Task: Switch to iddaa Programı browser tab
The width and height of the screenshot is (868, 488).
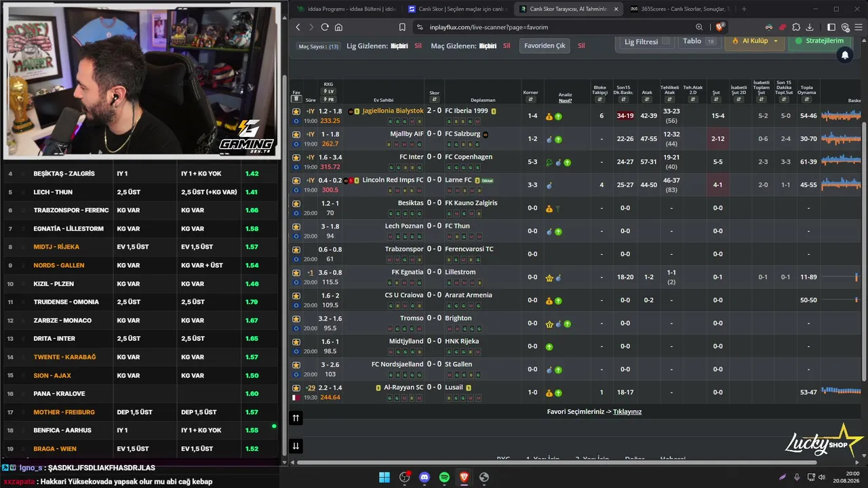Action: [345, 9]
